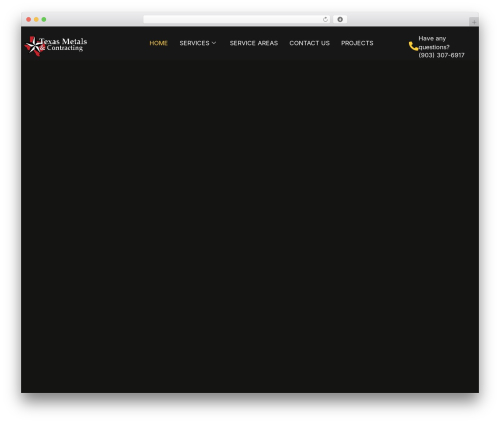The height and width of the screenshot is (423, 500).
Task: Open a new tab with the plus button
Action: [x=474, y=22]
